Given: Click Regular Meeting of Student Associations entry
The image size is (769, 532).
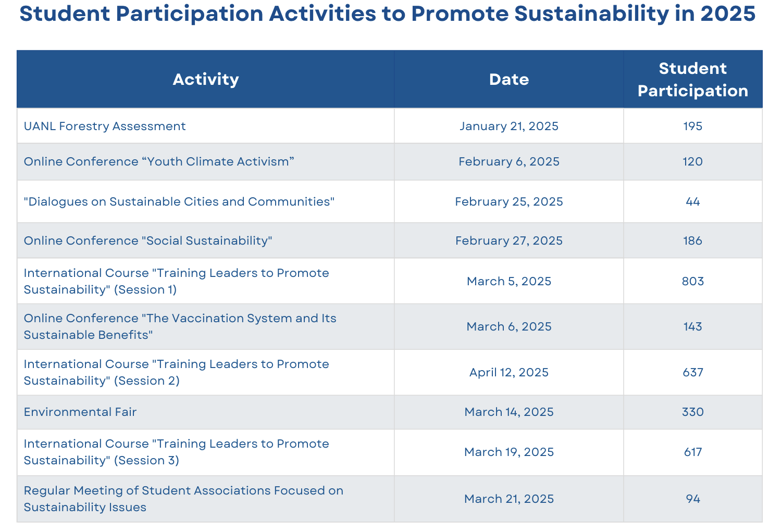Looking at the screenshot, I should pyautogui.click(x=184, y=499).
